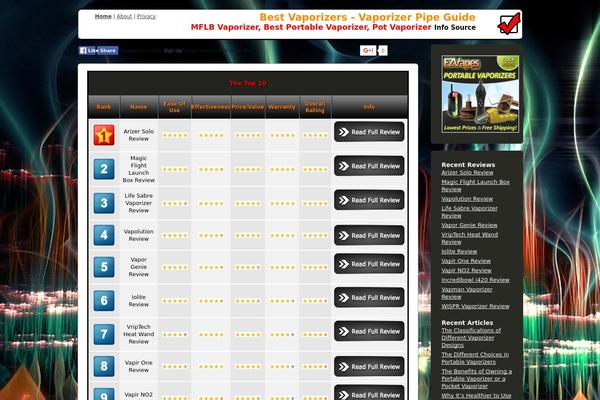Click Magic Flight Launch Box Review table name

click(139, 169)
